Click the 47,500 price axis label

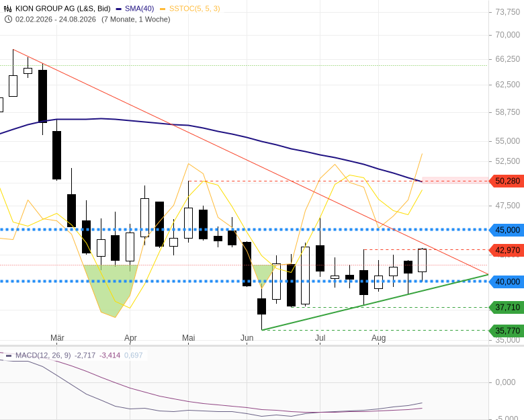point(508,206)
